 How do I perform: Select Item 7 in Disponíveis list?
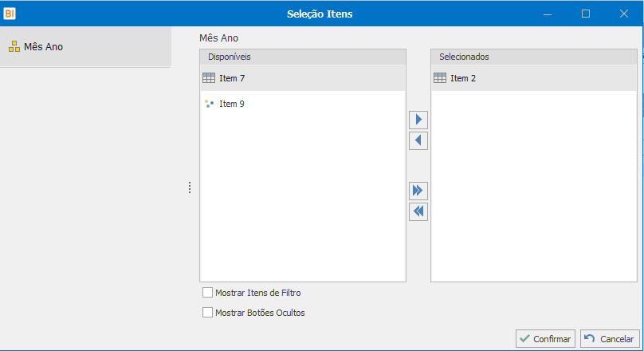232,78
